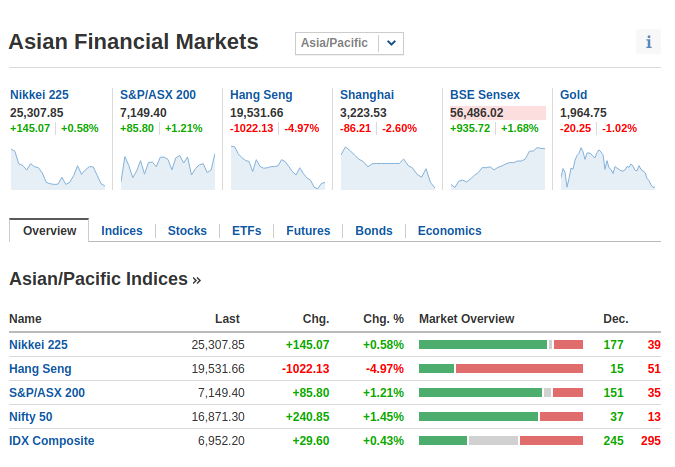
Task: Click the Gold mini chart
Action: [608, 168]
